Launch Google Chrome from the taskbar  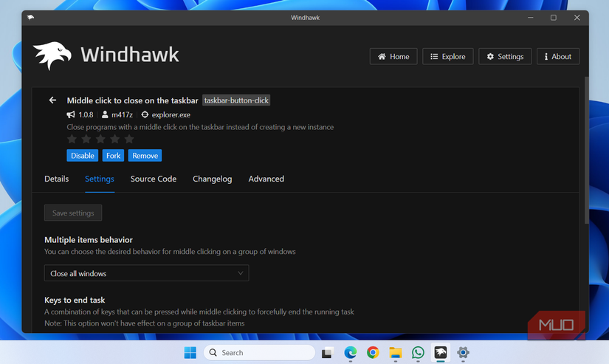(373, 353)
